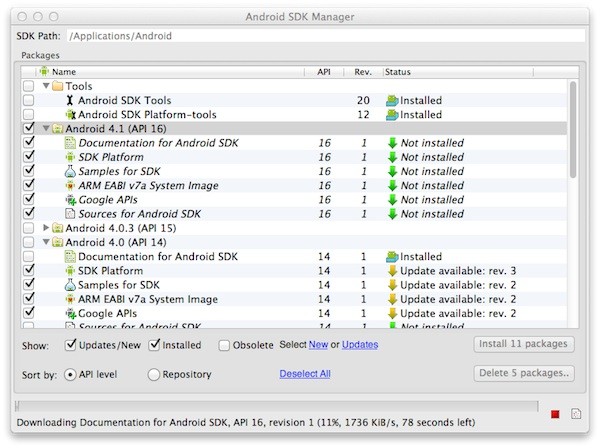Click the Delete 5 packages button
This screenshot has width=600, height=448.
524,373
